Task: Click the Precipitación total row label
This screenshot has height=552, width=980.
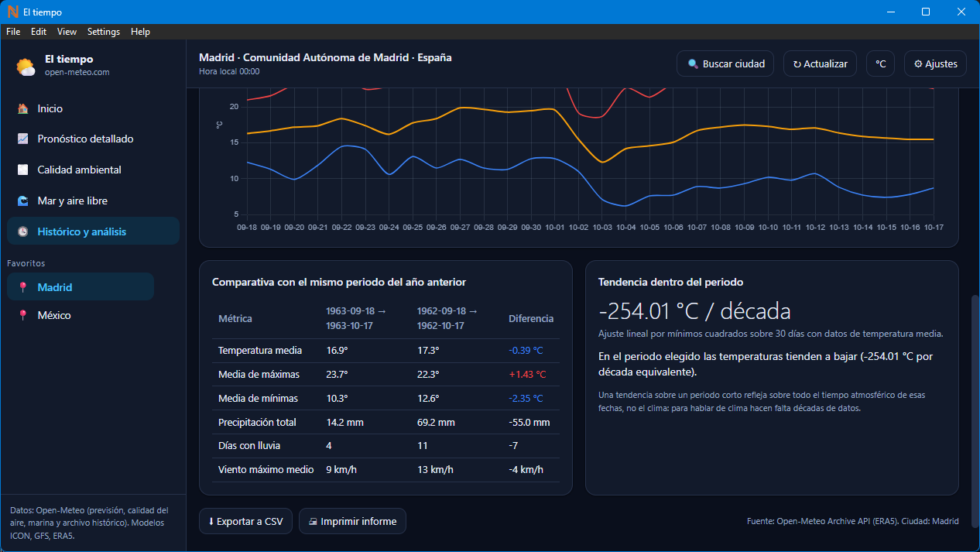Action: [257, 423]
